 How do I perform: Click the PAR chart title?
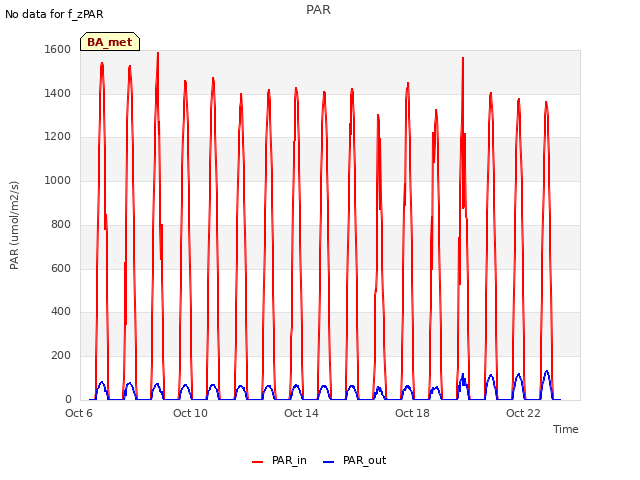coord(318,10)
